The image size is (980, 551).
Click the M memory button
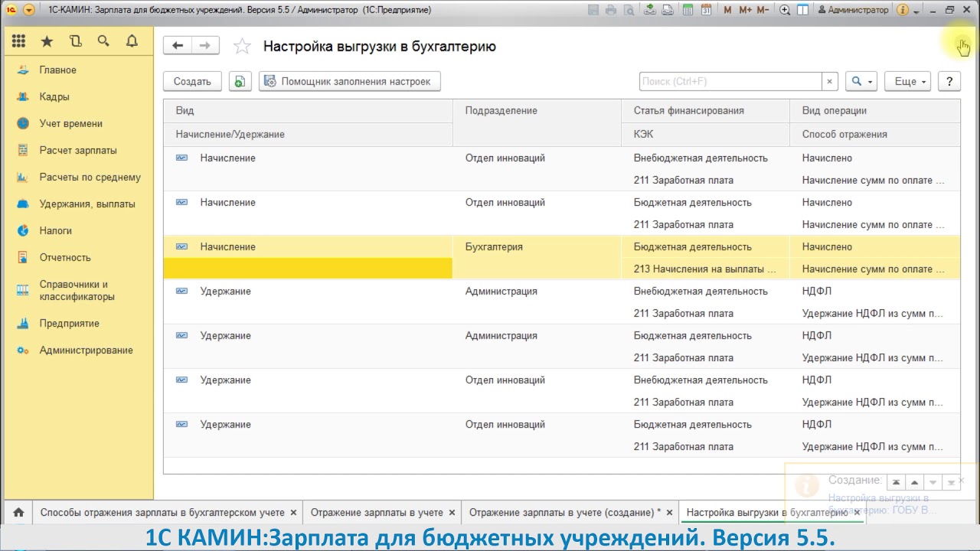tap(727, 10)
